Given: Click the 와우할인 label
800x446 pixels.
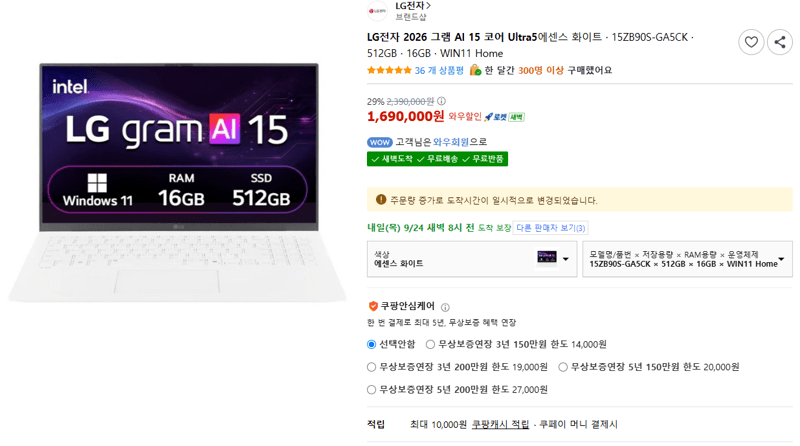Looking at the screenshot, I should pos(465,117).
